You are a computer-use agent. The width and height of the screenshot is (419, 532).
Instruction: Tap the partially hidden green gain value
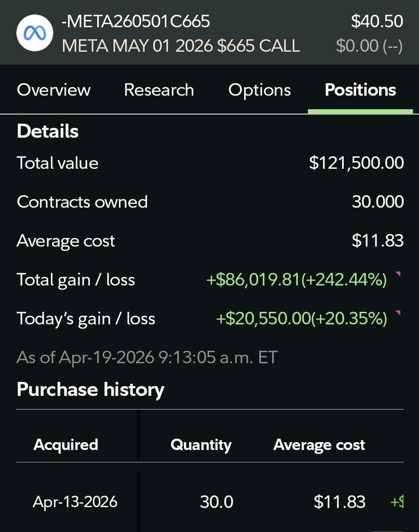397,501
